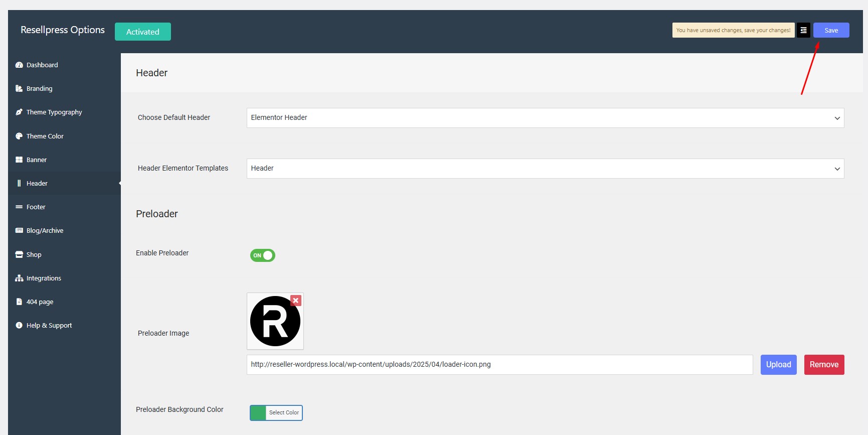Click the Branding icon in sidebar

tap(19, 89)
